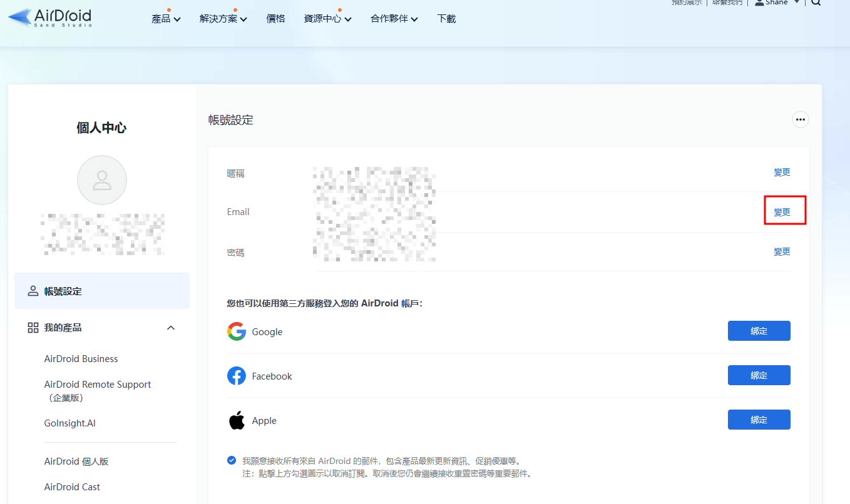Uncheck the AirDroid email subscription checkbox

coord(232,461)
